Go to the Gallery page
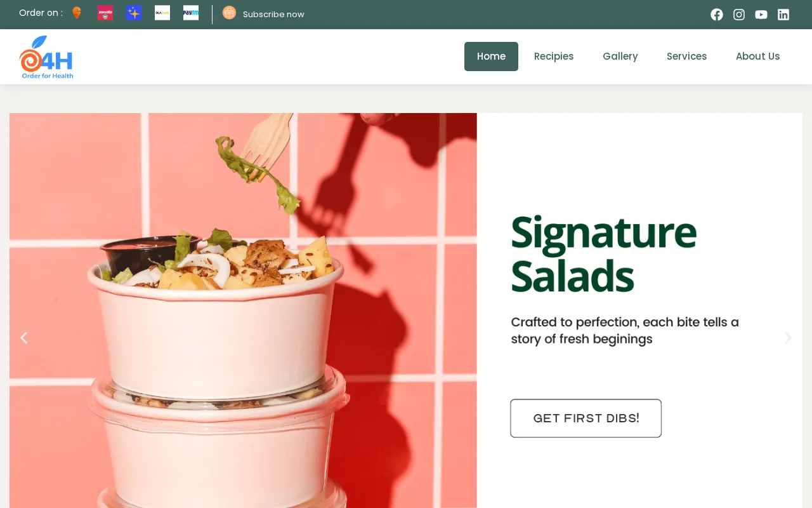Screen dimensions: 812x508 [620, 57]
